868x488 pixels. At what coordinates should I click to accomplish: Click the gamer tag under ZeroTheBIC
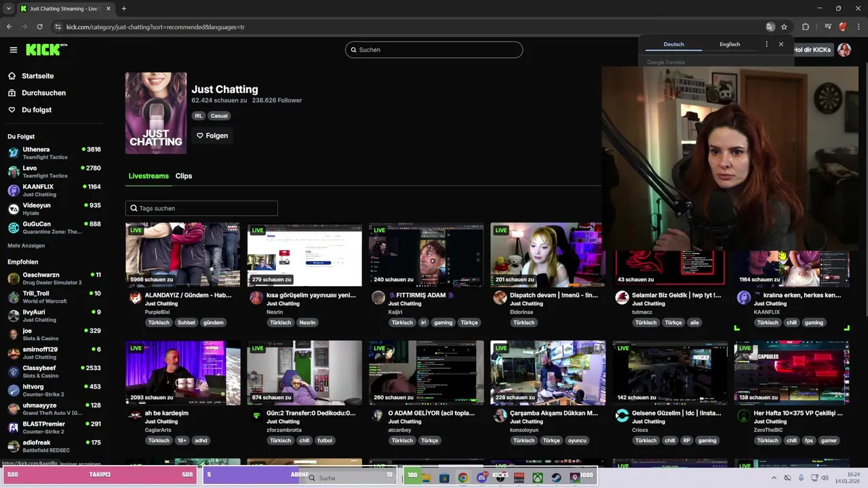point(829,441)
